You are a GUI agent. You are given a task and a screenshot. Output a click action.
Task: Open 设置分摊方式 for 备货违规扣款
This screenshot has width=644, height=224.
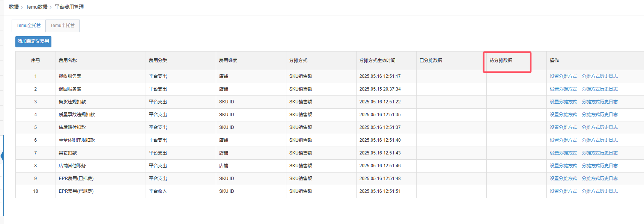click(563, 102)
